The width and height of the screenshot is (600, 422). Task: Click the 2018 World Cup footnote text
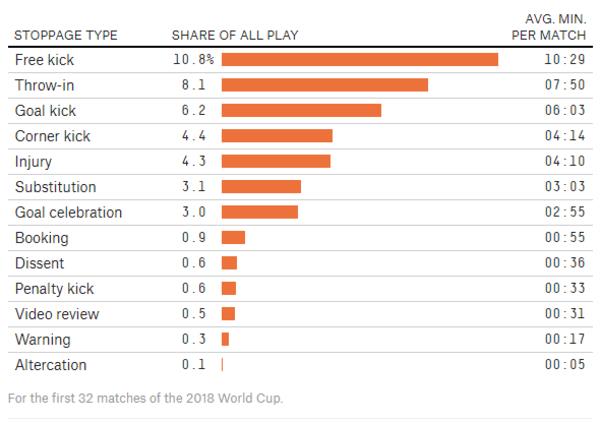pos(146,398)
